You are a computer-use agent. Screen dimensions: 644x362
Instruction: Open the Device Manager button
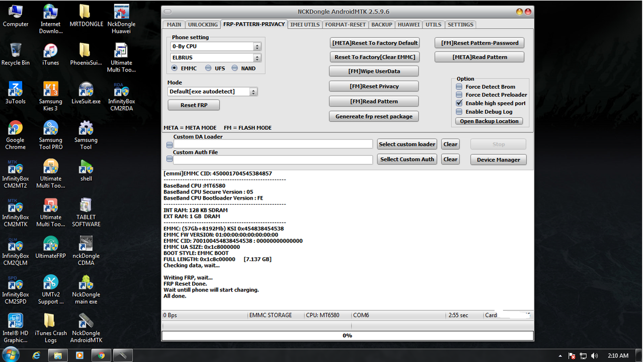(499, 159)
